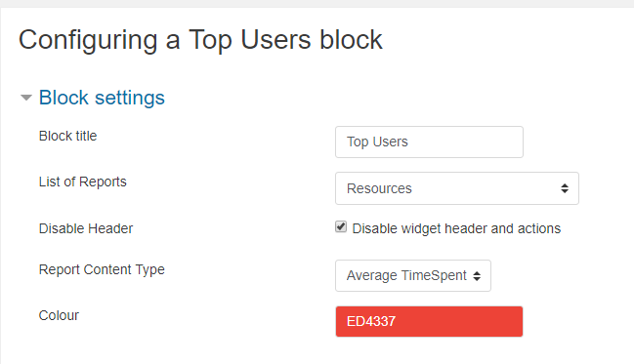Click the ED4337 hex code text

[371, 322]
